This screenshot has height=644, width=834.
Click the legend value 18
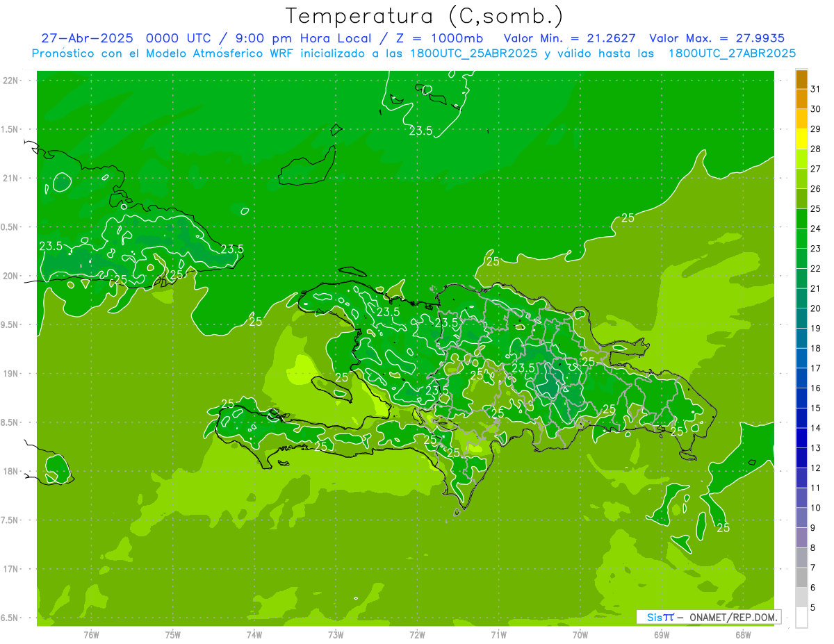(815, 348)
